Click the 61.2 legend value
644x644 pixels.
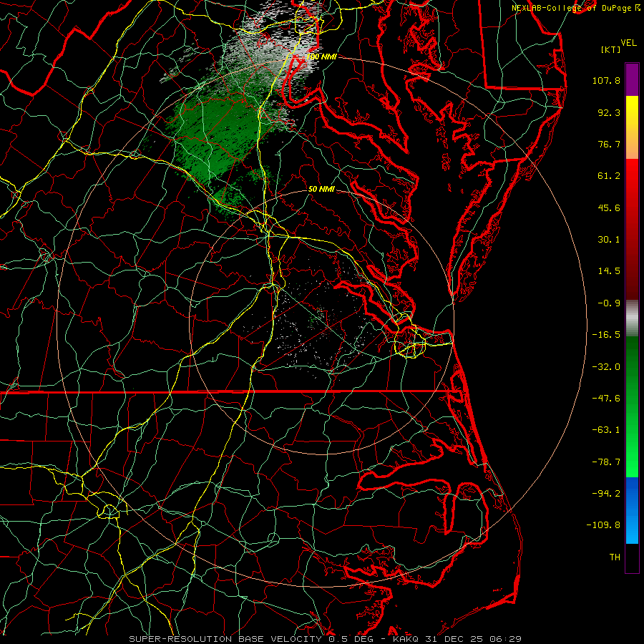tap(609, 176)
